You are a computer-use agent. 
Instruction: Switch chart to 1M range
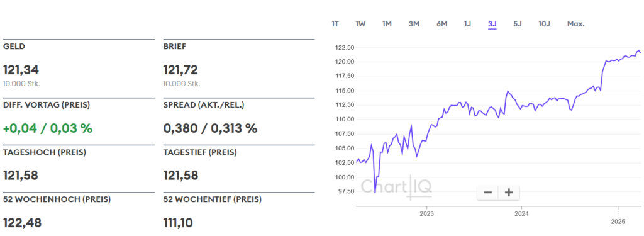coord(387,24)
